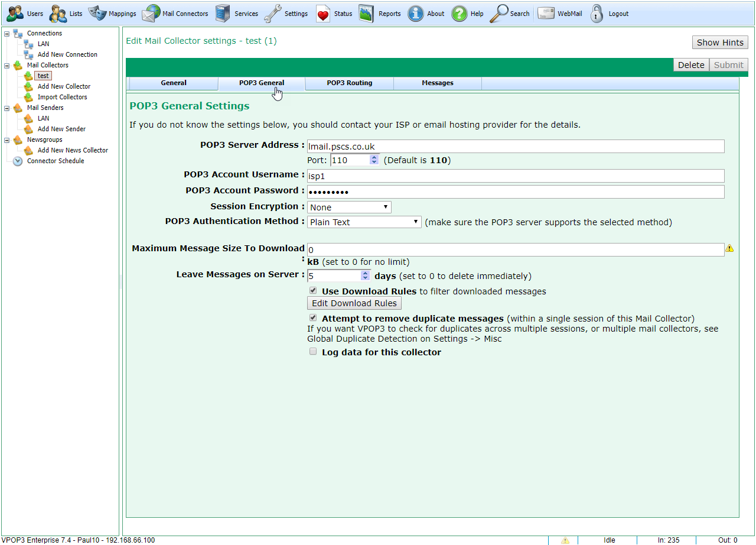Switch to the POP3 Routing tab
This screenshot has height=545, width=756.
tap(350, 83)
